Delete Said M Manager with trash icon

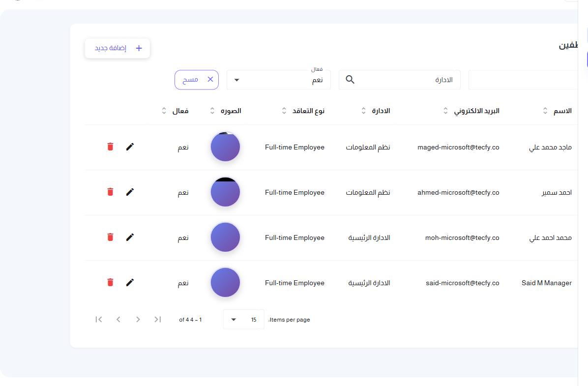(x=110, y=282)
